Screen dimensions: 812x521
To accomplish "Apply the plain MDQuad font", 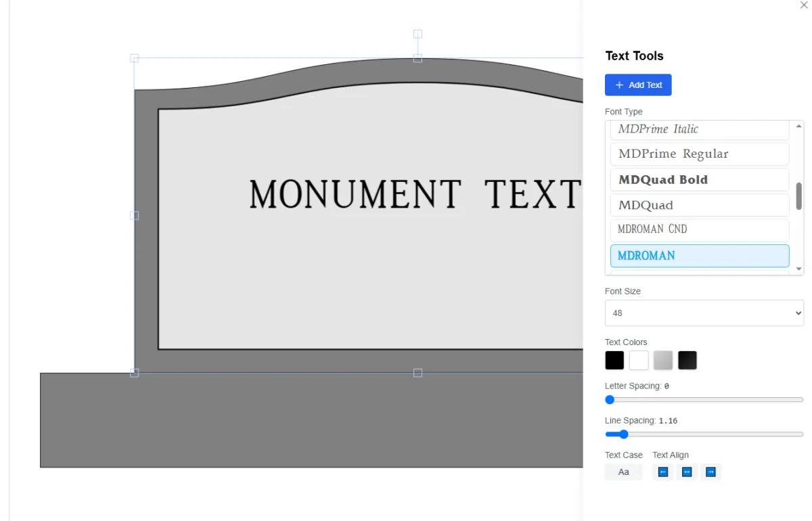I will 700,205.
